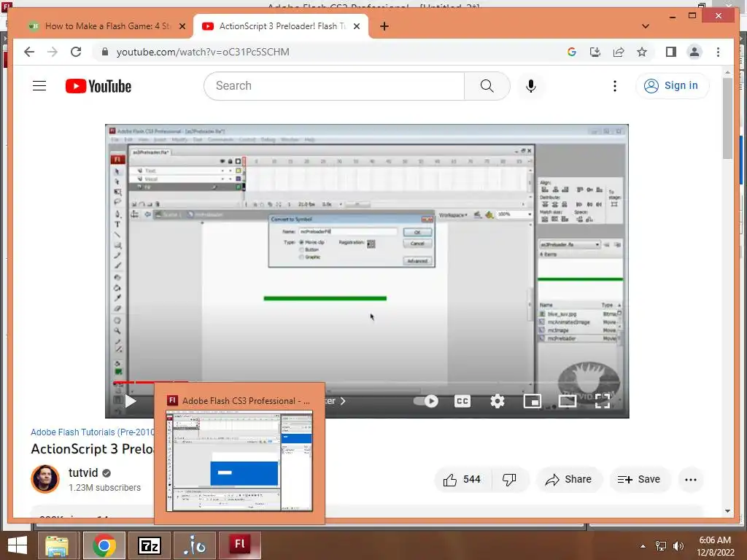
Task: Open a new Chrome tab
Action: [x=384, y=26]
